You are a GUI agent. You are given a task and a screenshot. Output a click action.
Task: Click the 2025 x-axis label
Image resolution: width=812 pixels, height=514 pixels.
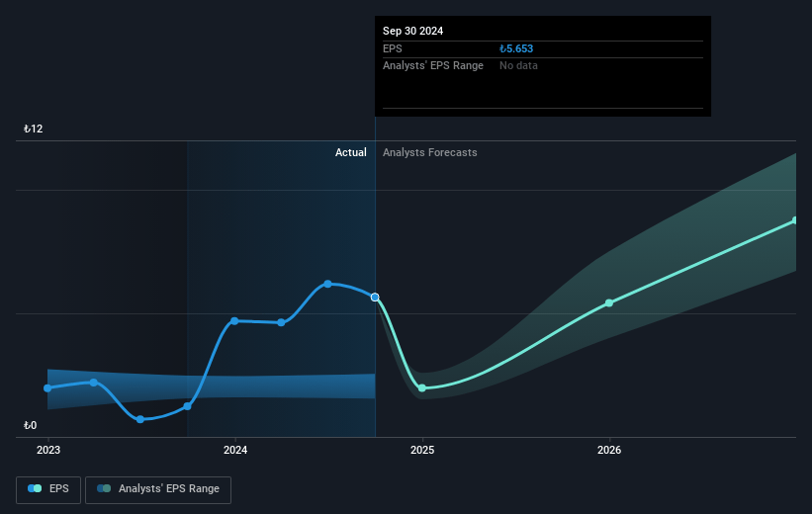(x=422, y=451)
